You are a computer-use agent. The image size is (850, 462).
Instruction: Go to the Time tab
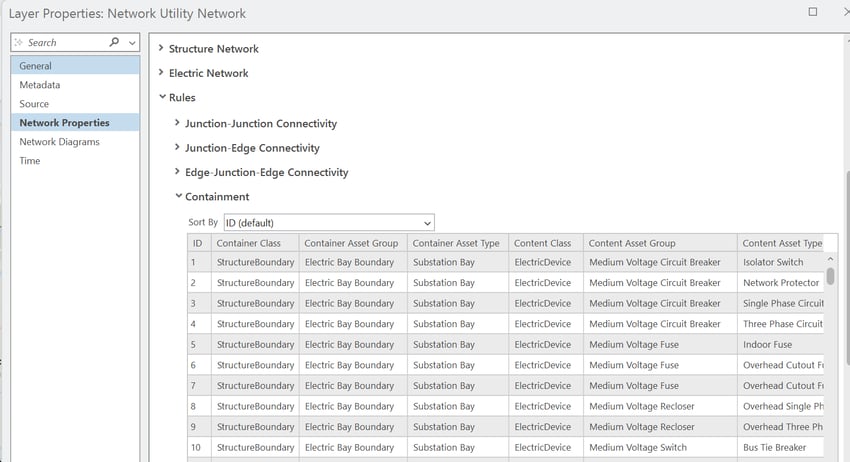coord(30,161)
